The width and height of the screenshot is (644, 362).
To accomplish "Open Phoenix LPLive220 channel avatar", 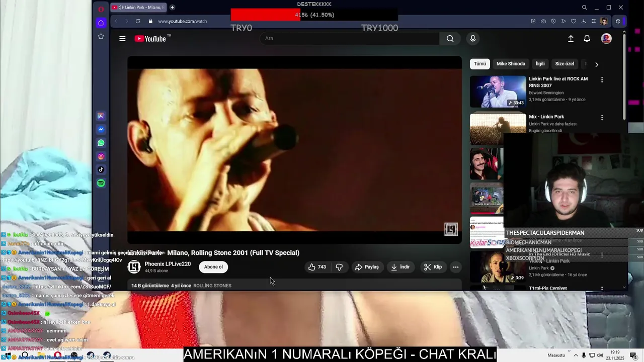I will point(134,267).
